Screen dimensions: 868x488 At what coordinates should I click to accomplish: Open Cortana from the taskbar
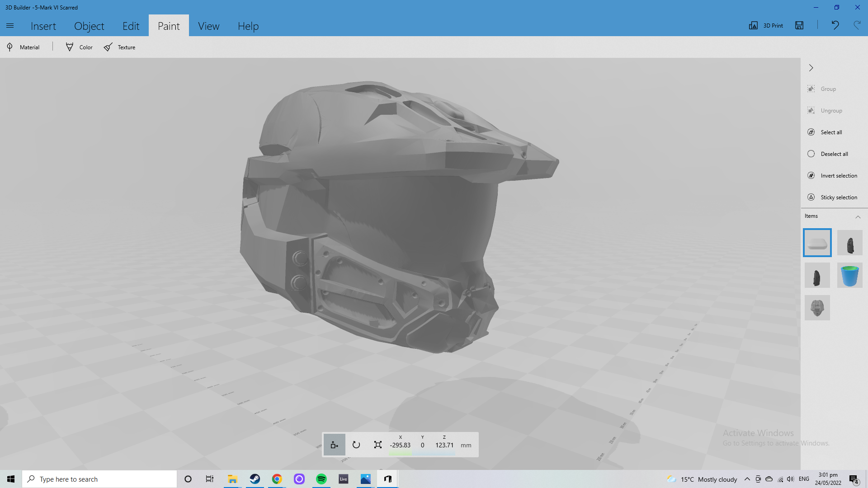point(188,479)
